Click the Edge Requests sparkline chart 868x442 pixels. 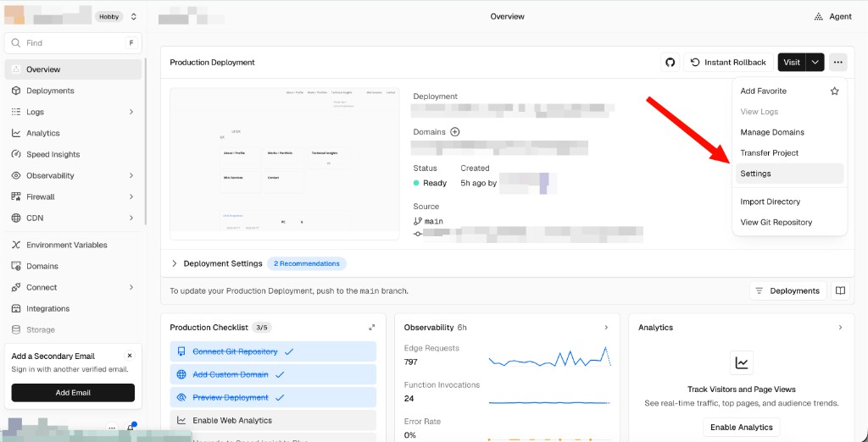coord(549,356)
